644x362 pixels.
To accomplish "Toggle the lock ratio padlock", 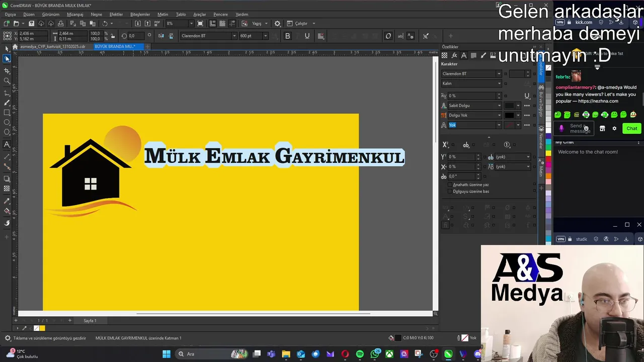I will [112, 36].
